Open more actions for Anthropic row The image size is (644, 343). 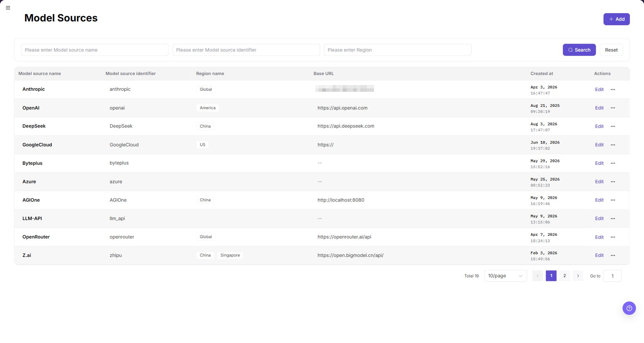coord(613,89)
